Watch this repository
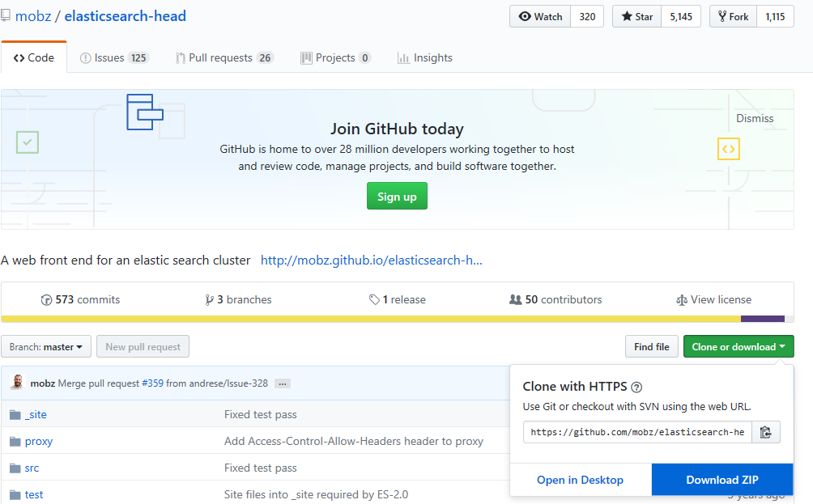 (x=540, y=16)
